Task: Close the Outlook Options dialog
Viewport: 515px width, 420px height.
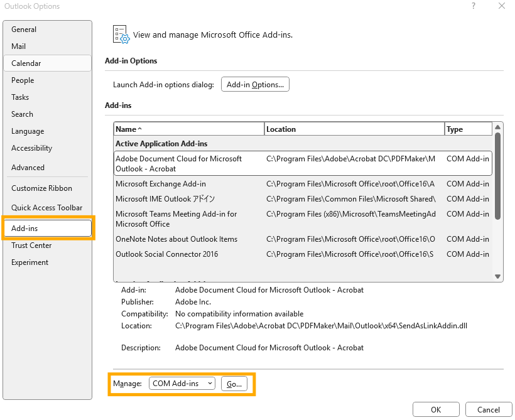Action: pyautogui.click(x=502, y=6)
